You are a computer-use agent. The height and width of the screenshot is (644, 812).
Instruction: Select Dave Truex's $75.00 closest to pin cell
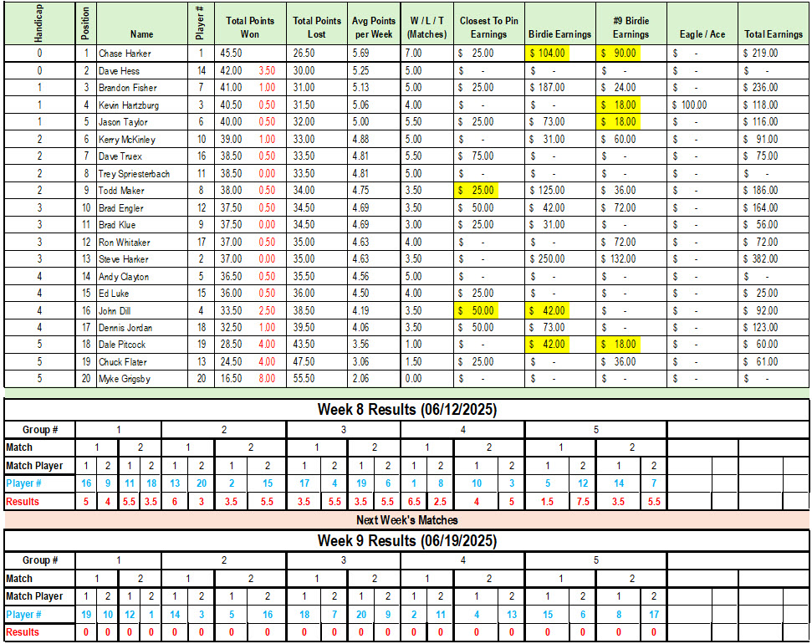point(488,156)
